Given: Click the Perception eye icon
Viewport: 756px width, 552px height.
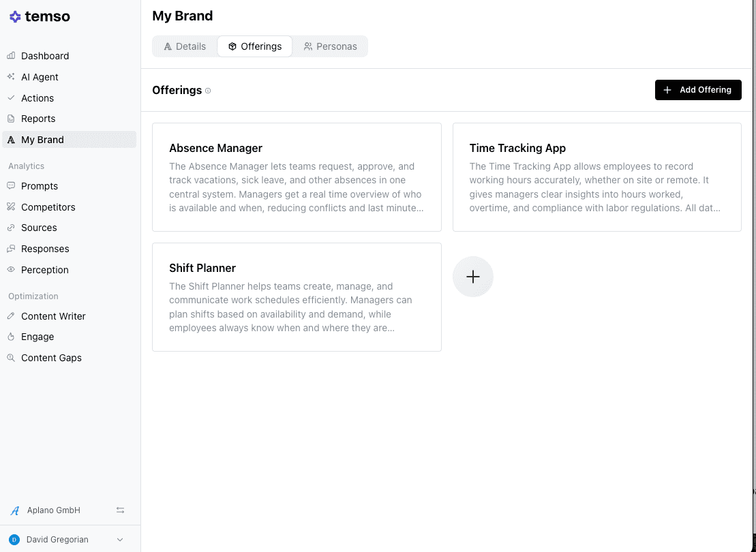Looking at the screenshot, I should tap(11, 270).
